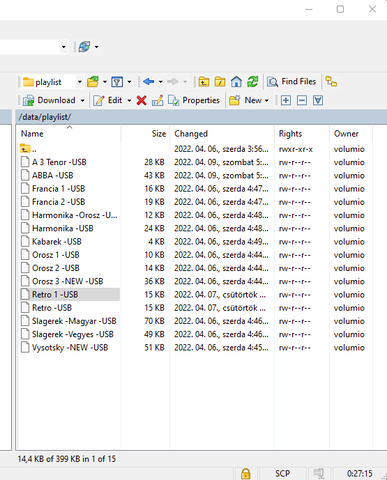Open the playlist directory dropdown

click(79, 82)
